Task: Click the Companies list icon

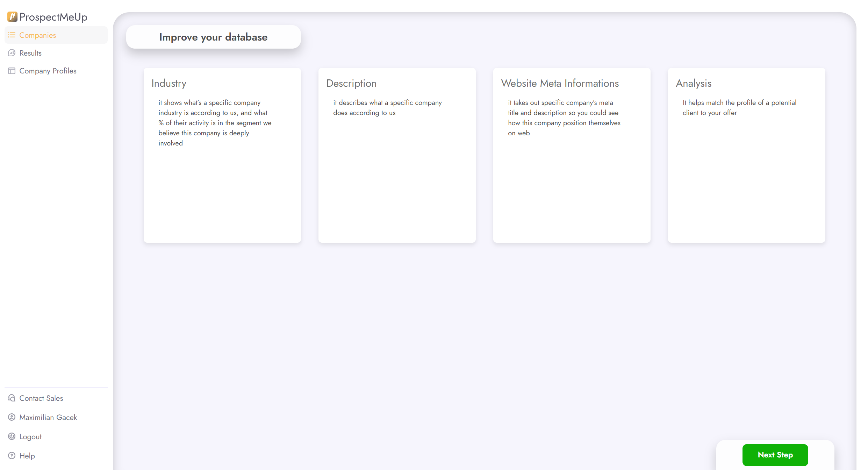Action: pos(12,35)
